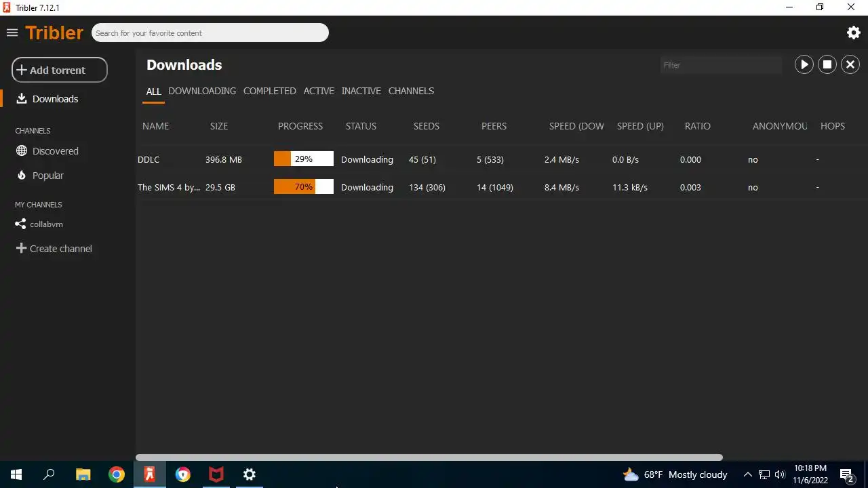Show hidden system tray icons
Image resolution: width=868 pixels, height=488 pixels.
[747, 474]
